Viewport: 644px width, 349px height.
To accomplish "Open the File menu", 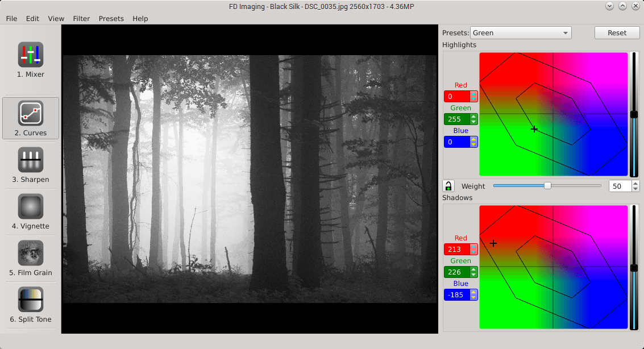I will 11,19.
